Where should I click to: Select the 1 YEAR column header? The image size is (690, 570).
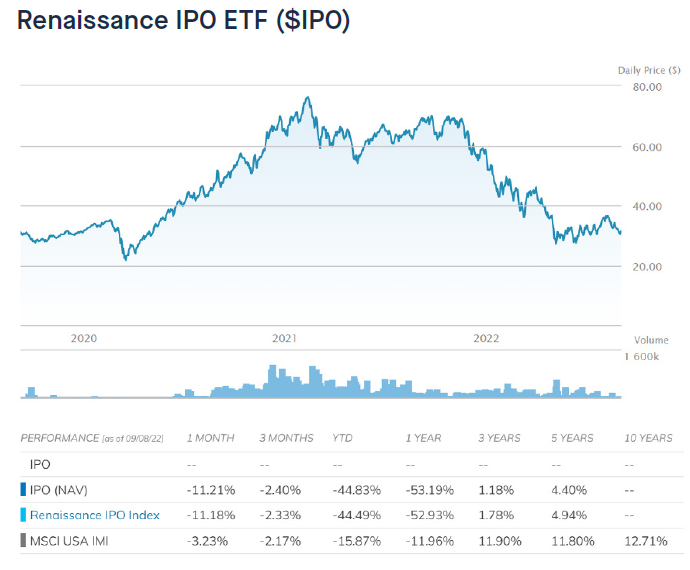[x=424, y=438]
